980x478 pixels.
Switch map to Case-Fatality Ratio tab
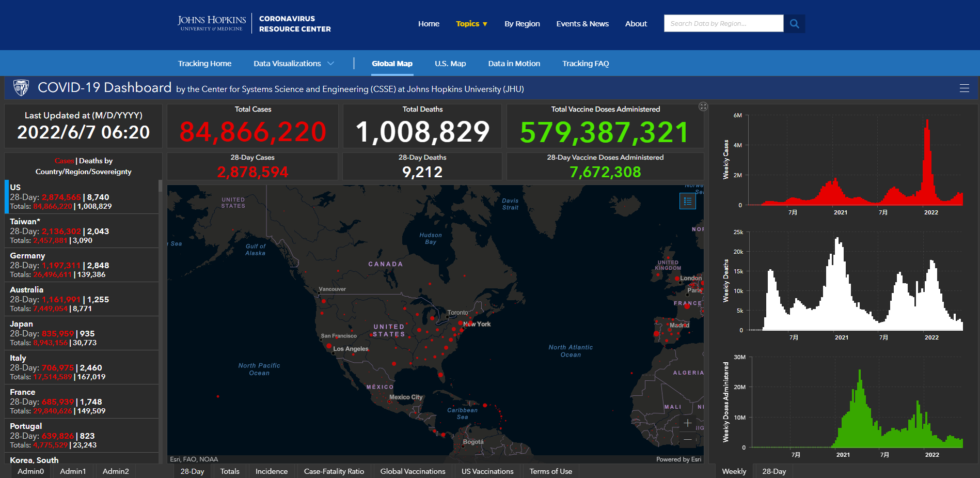tap(334, 471)
